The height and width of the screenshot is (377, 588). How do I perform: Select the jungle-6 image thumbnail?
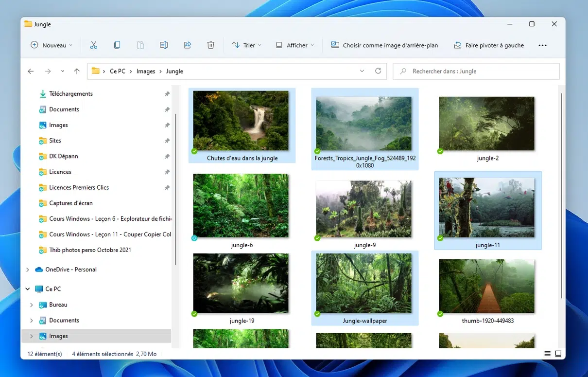tap(241, 206)
